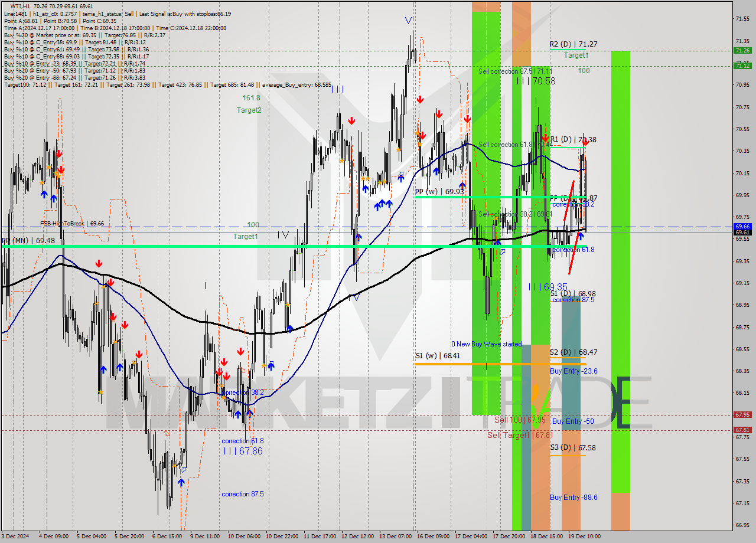Click the 'I I I 70.58' wave label
The height and width of the screenshot is (543, 756).
[x=536, y=81]
